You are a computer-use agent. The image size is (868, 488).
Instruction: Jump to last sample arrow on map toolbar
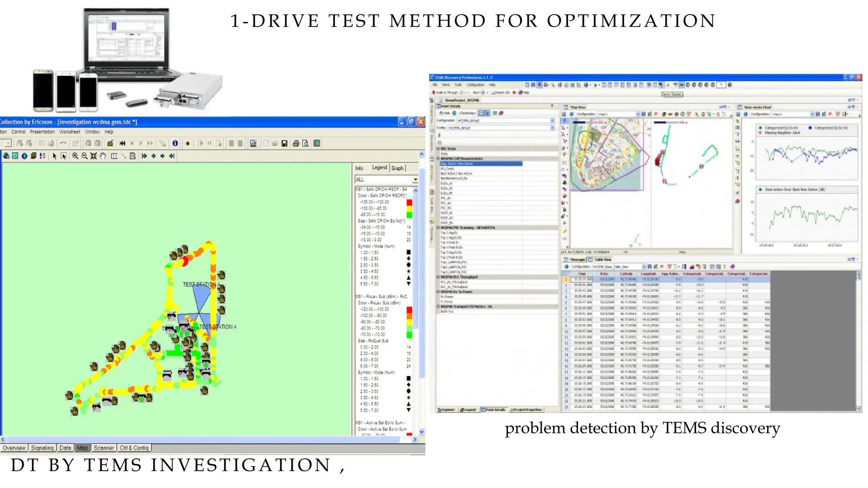172,156
